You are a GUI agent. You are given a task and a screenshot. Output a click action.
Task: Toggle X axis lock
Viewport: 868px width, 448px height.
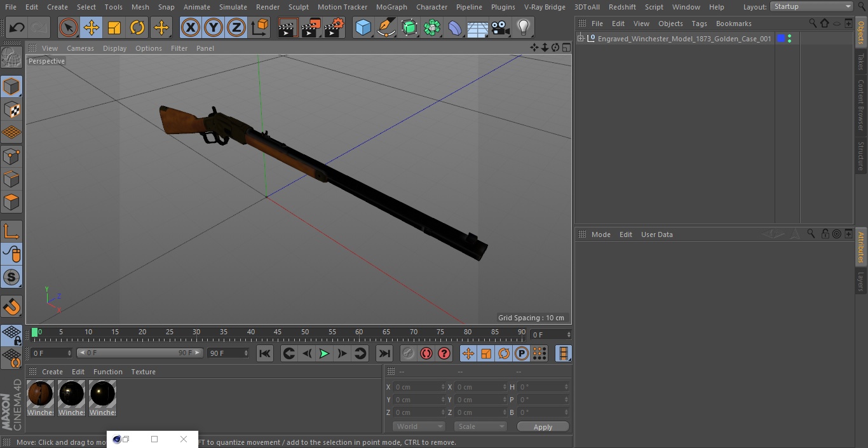(x=191, y=27)
